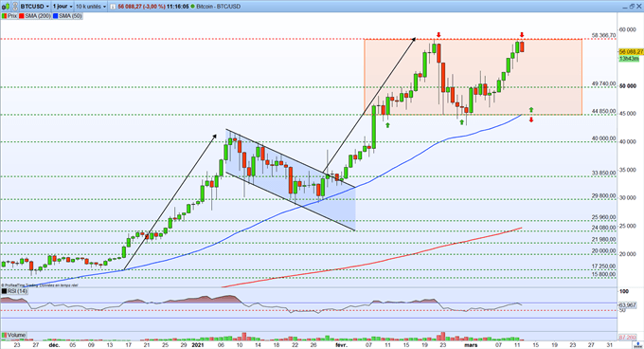Click the 'Bitcoin - BTC/USD' title text
The image size is (644, 349).
click(x=218, y=7)
